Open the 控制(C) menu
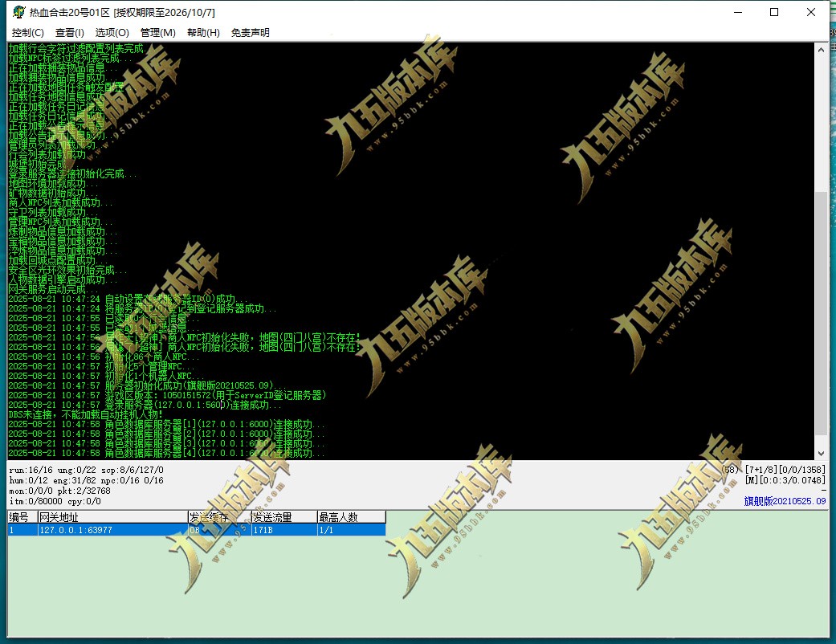Viewport: 836px width, 644px height. [28, 32]
